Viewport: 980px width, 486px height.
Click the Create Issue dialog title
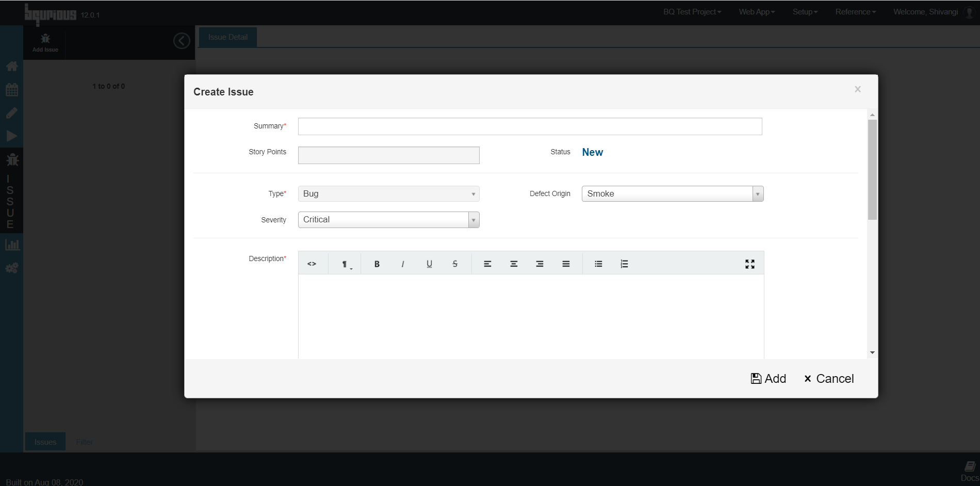[223, 92]
